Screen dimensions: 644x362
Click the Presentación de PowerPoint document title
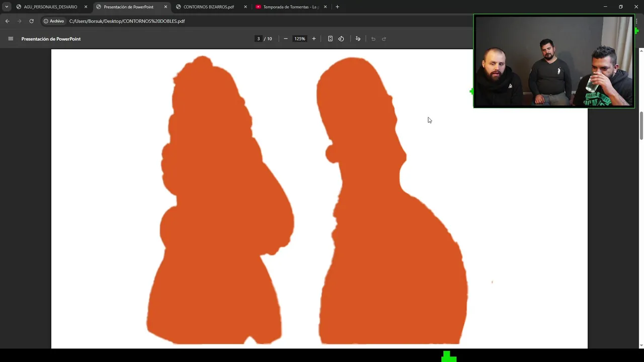pos(51,39)
